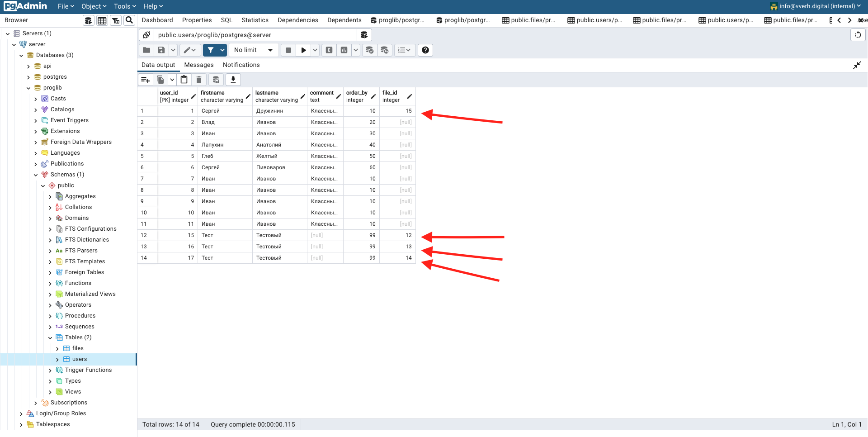Image resolution: width=868 pixels, height=437 pixels.
Task: Click the Explain (E) icon
Action: (329, 50)
